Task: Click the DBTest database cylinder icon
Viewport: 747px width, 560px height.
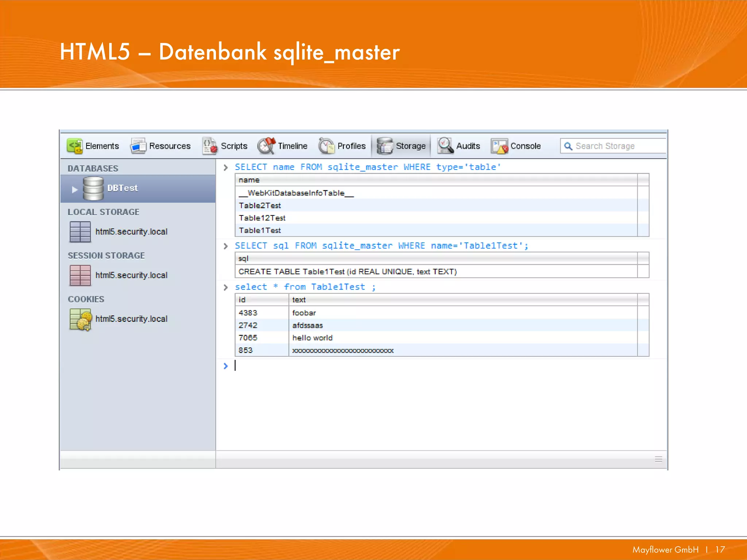Action: [x=93, y=188]
